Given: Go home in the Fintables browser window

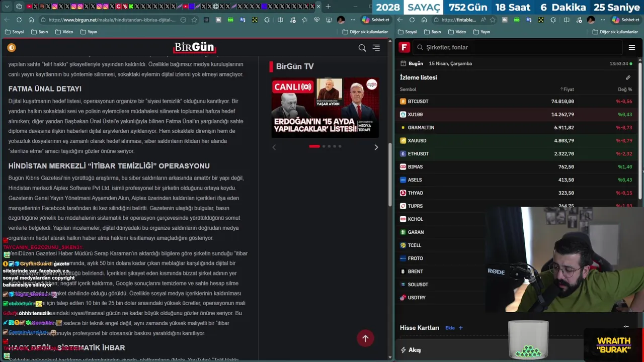Looking at the screenshot, I should pos(424,20).
